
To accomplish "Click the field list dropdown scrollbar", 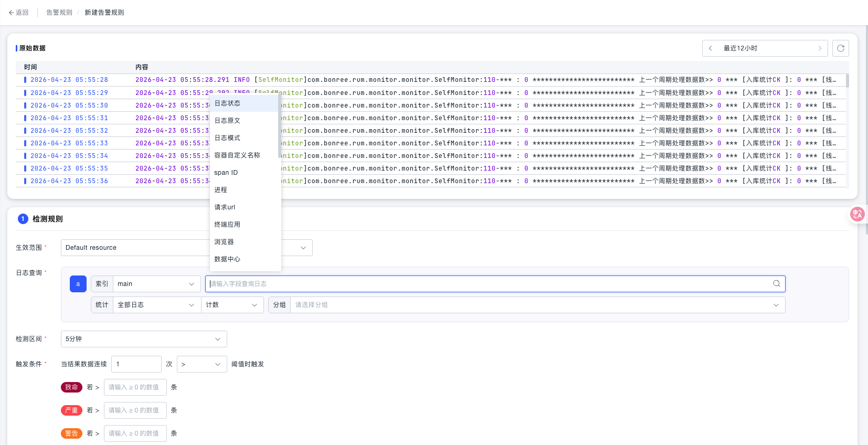I will 280,126.
